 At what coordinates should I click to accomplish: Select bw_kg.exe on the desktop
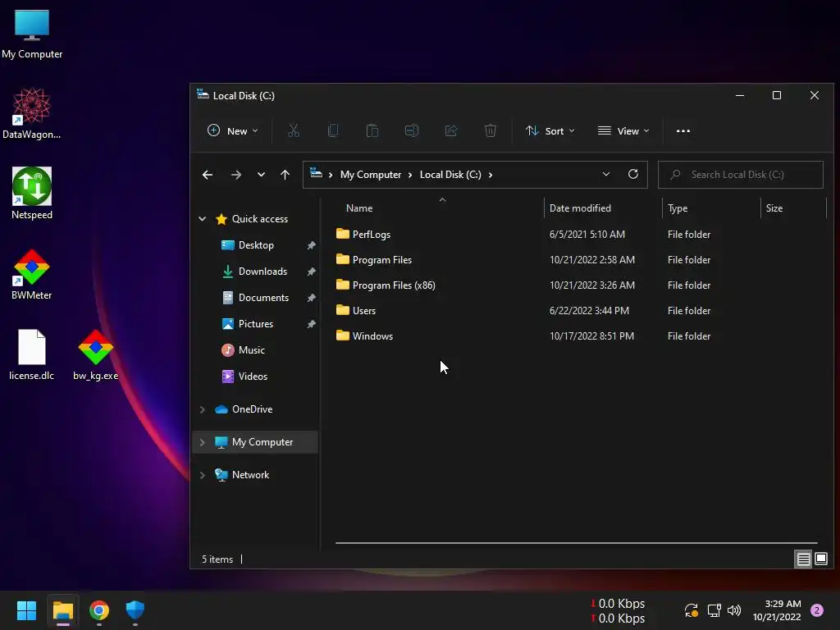[x=95, y=354]
